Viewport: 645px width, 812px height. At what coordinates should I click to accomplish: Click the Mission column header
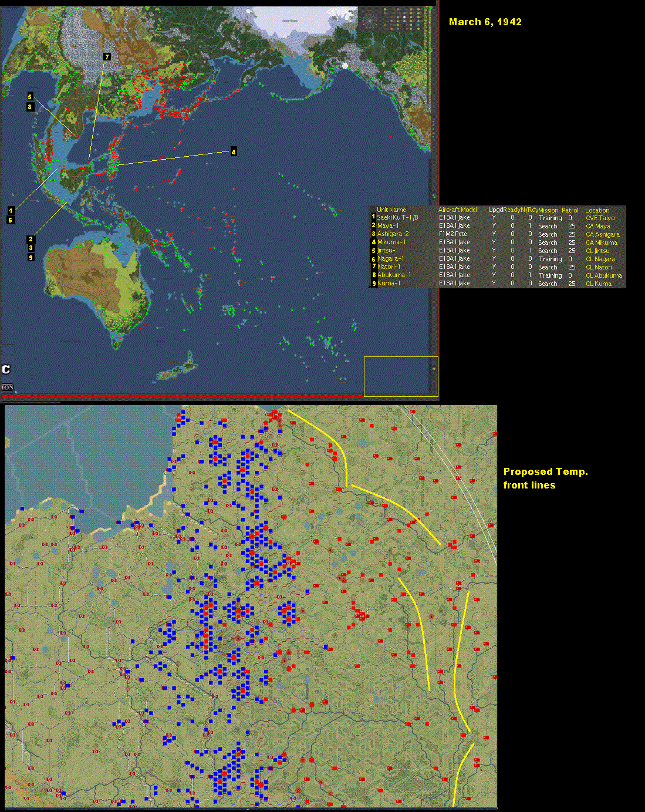548,210
